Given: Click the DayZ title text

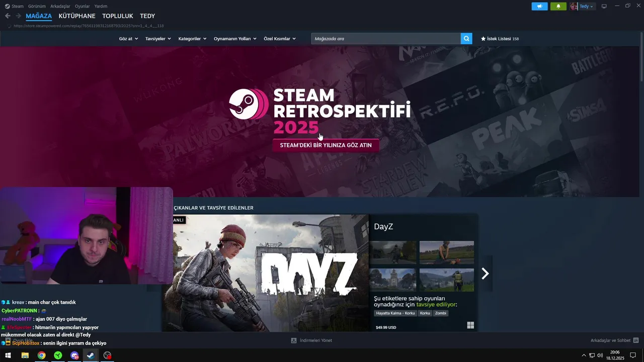Looking at the screenshot, I should 383,227.
